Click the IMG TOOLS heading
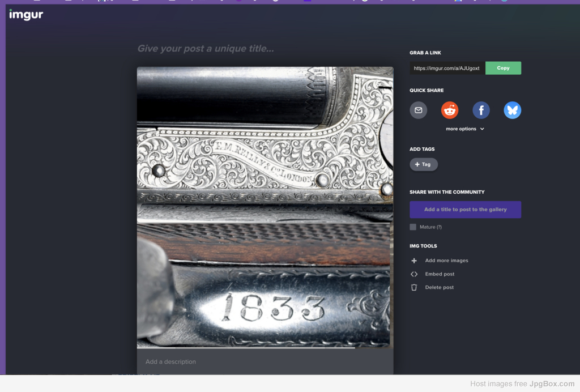Image resolution: width=580 pixels, height=392 pixels. (423, 246)
